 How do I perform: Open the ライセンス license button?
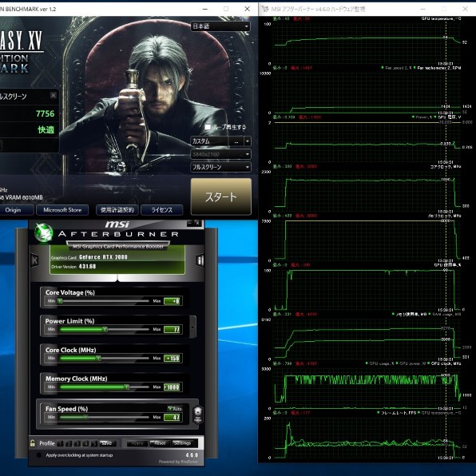[x=162, y=210]
